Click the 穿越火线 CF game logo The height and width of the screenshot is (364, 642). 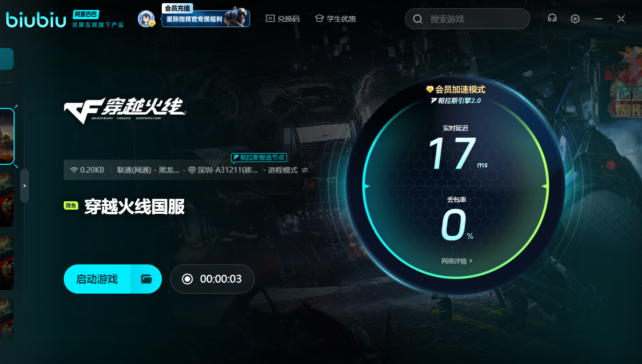coord(124,108)
